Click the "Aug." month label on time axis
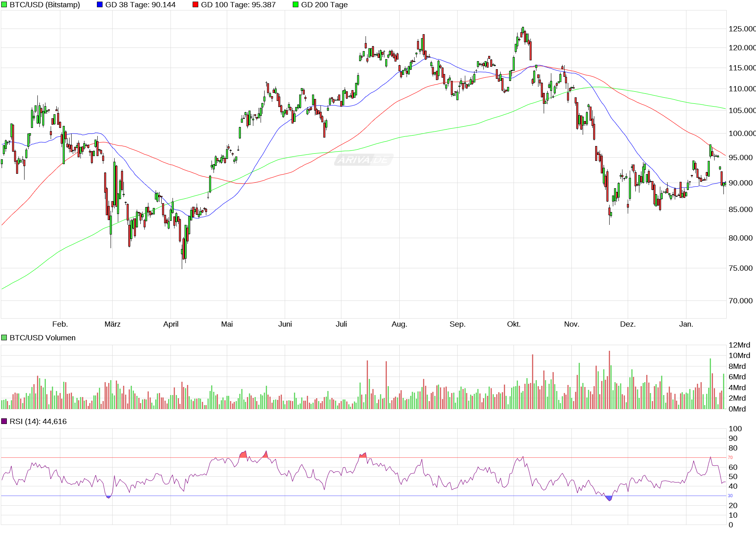 [x=399, y=324]
